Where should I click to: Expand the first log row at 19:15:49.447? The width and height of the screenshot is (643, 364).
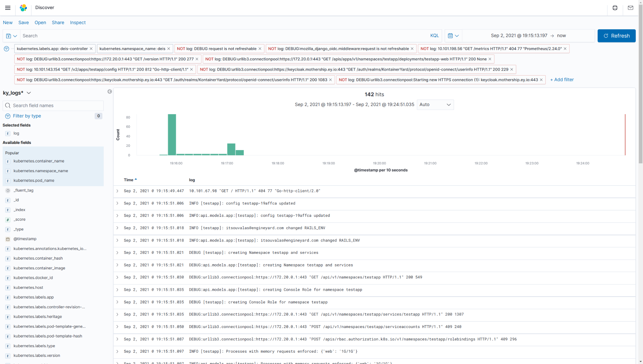pyautogui.click(x=117, y=191)
